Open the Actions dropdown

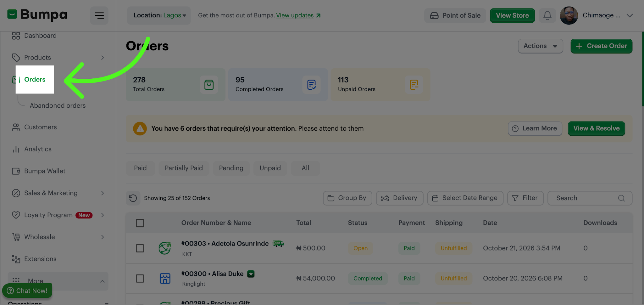[541, 46]
